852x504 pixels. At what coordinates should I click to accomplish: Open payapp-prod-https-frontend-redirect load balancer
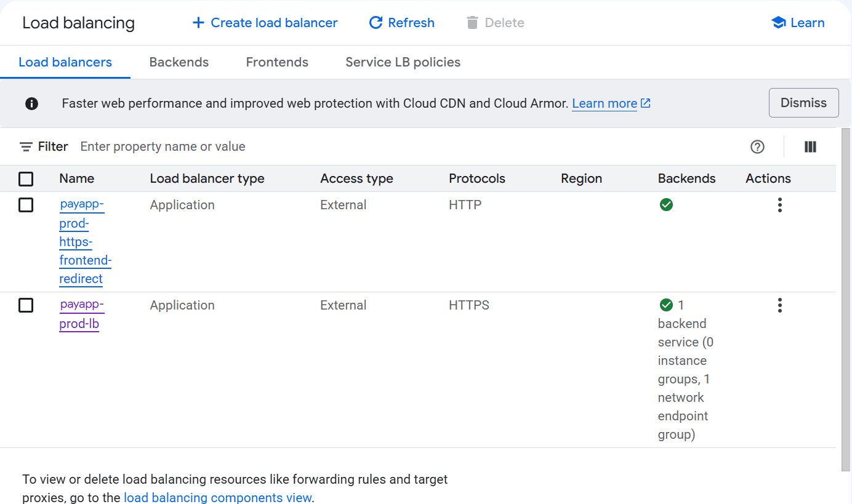point(85,242)
